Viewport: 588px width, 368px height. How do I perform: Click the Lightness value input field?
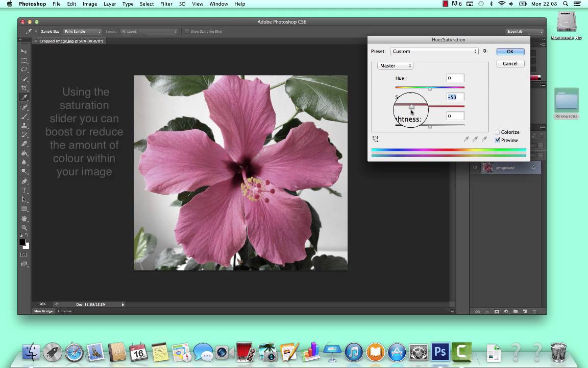click(x=455, y=116)
